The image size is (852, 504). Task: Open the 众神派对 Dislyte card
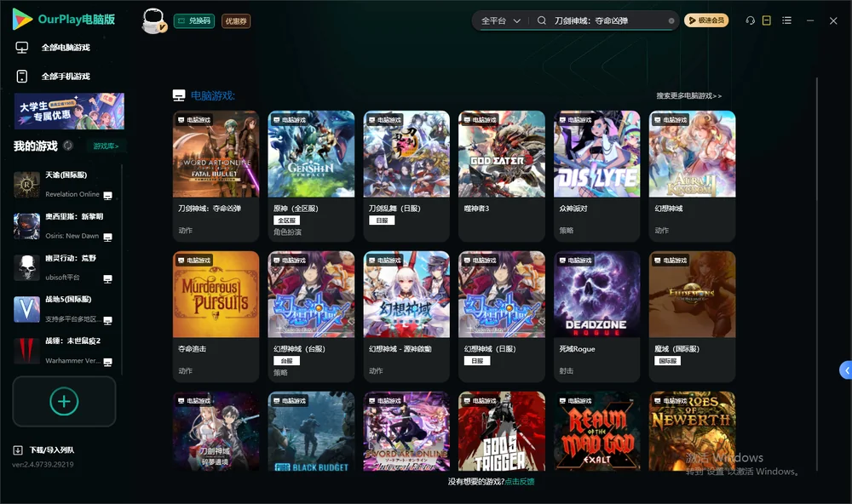596,176
